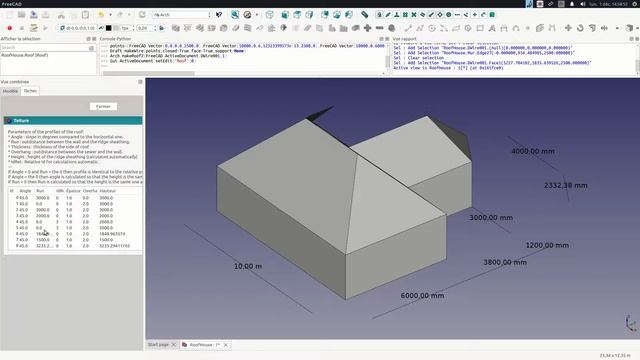Screen dimensions: 640x360
Task: Click the 6000,00 mm dimension label
Action: click(x=422, y=296)
